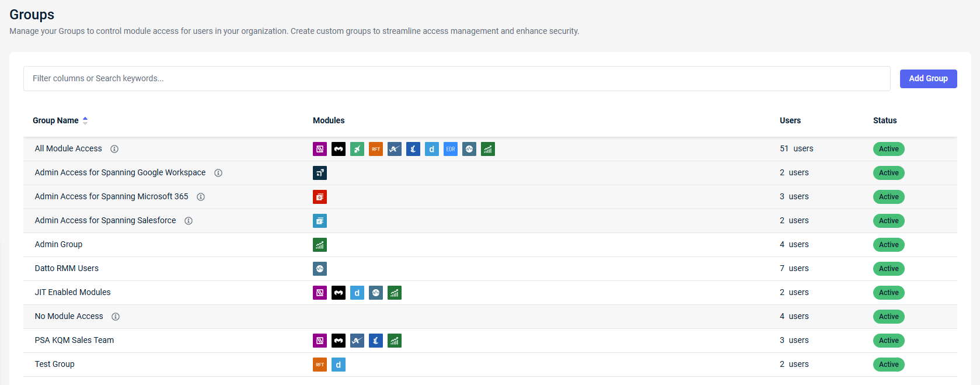The width and height of the screenshot is (980, 385).
Task: Click pulse-line icon in PSA KQM Sales Team row
Action: point(357,341)
